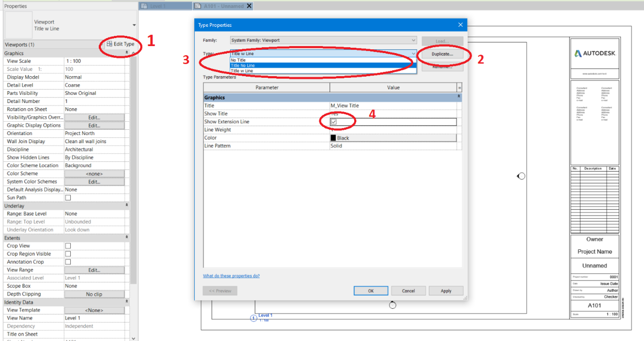Click the Rename... button
This screenshot has width=644, height=341.
(x=442, y=67)
